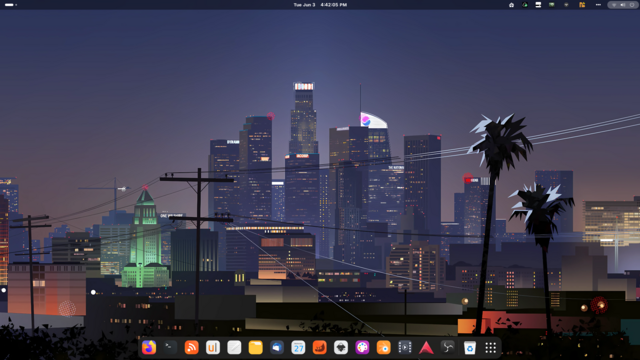Click the workspace indicator in top-left corner

click(11, 5)
